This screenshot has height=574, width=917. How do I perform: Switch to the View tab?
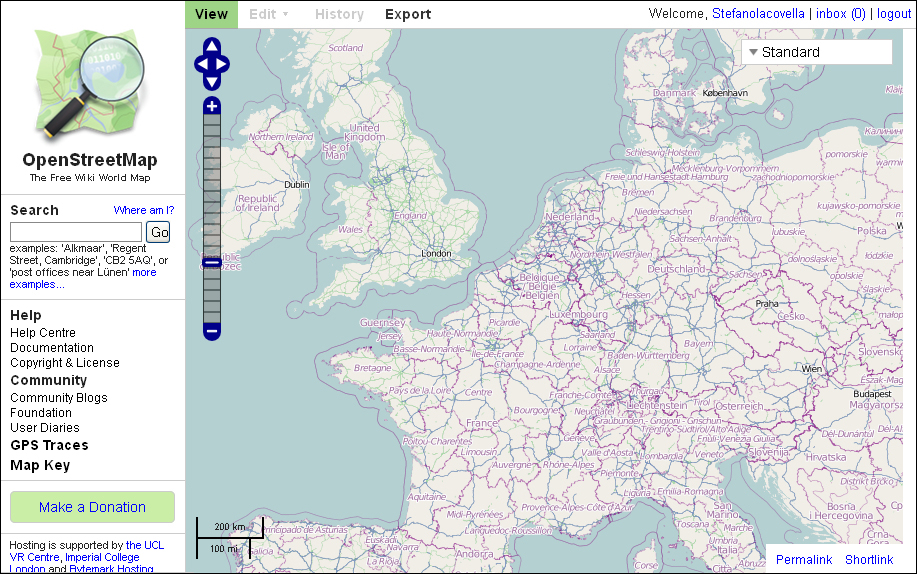[211, 14]
